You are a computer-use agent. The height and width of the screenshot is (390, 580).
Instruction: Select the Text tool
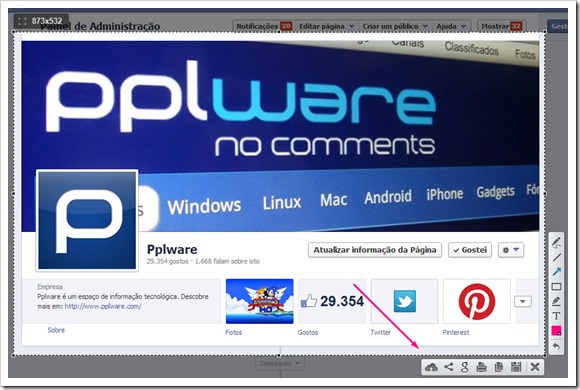(556, 316)
